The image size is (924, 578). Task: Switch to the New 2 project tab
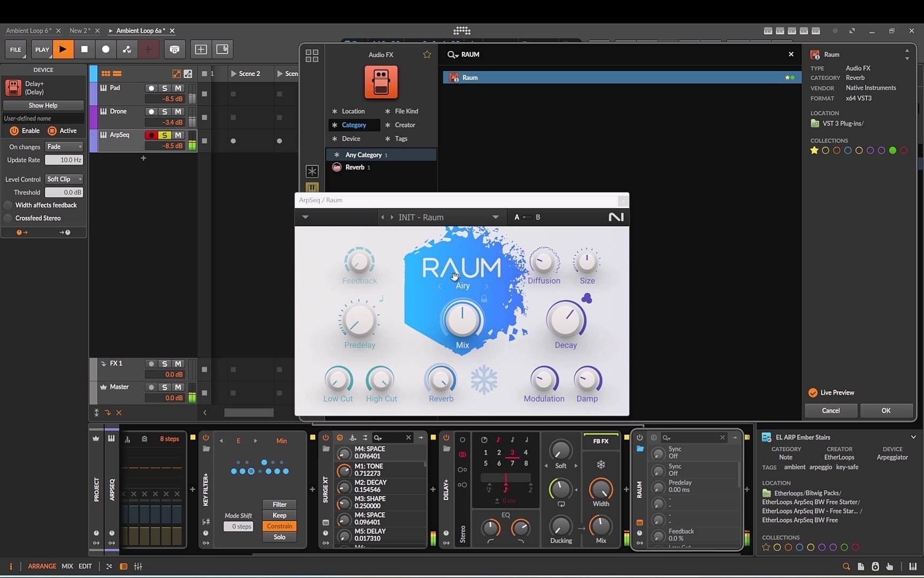coord(80,31)
